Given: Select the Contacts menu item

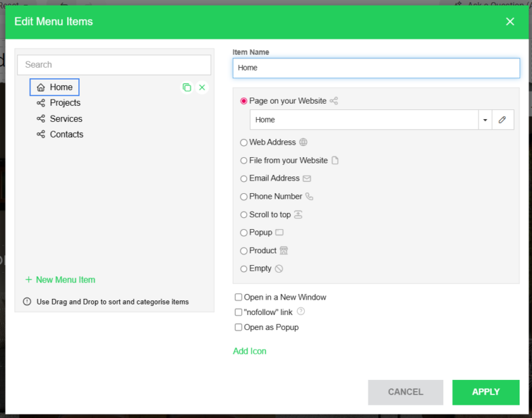Looking at the screenshot, I should coord(60,134).
